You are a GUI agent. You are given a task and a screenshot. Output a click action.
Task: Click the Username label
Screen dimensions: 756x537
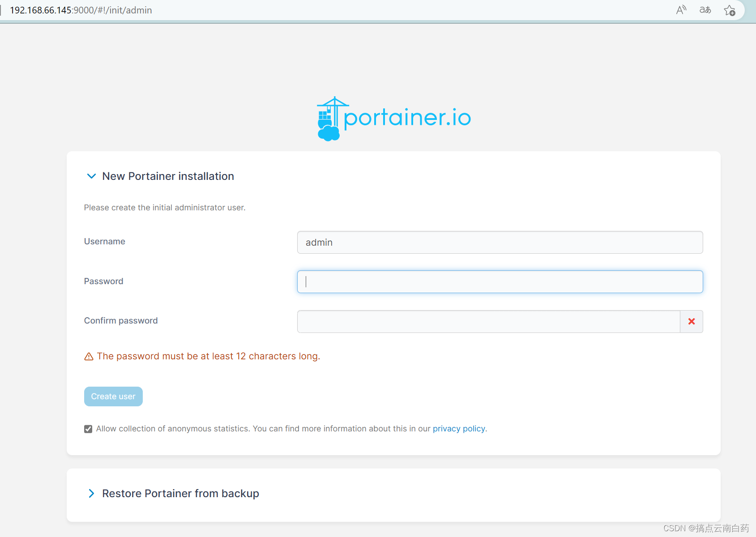[105, 242]
